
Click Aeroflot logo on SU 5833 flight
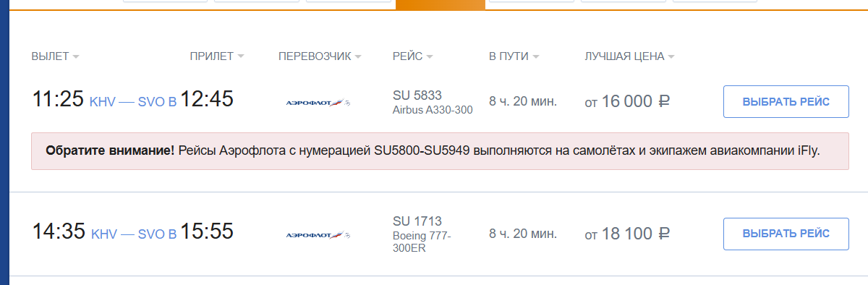(x=318, y=103)
